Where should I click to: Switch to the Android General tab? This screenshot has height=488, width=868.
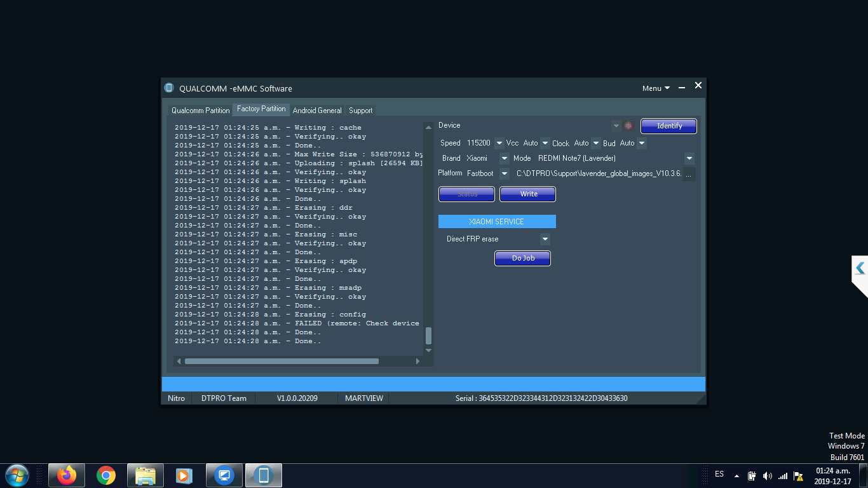(317, 111)
